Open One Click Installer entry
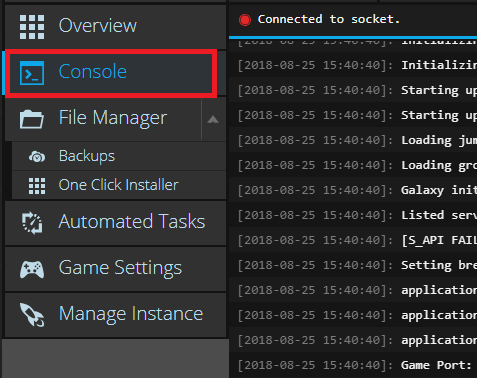 [x=119, y=185]
